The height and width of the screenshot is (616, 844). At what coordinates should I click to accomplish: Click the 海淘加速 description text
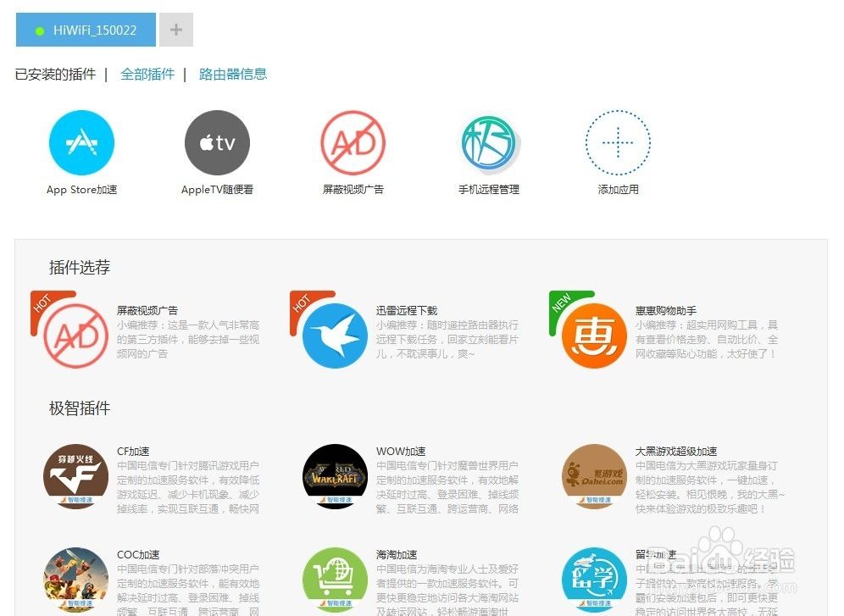pyautogui.click(x=447, y=590)
